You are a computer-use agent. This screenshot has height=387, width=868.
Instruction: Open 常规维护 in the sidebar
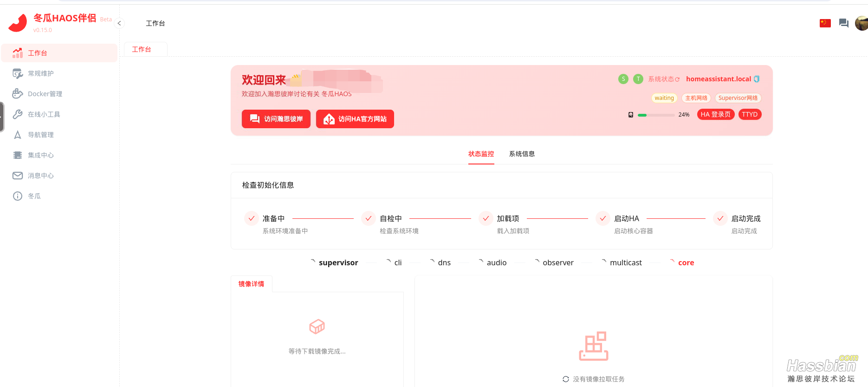click(x=59, y=73)
